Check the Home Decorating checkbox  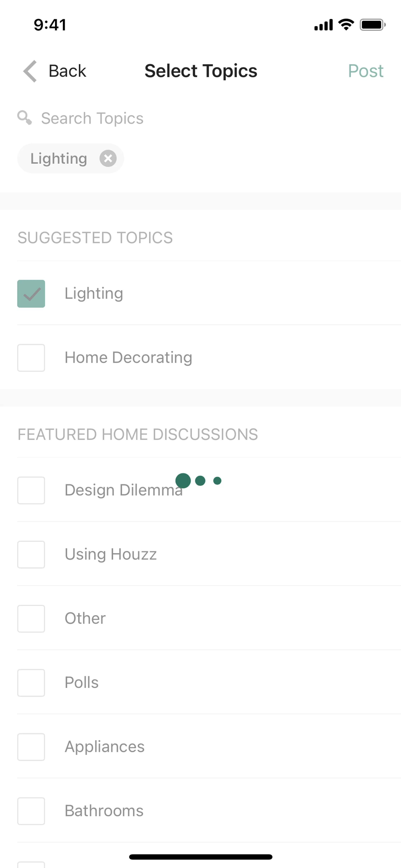pyautogui.click(x=31, y=358)
